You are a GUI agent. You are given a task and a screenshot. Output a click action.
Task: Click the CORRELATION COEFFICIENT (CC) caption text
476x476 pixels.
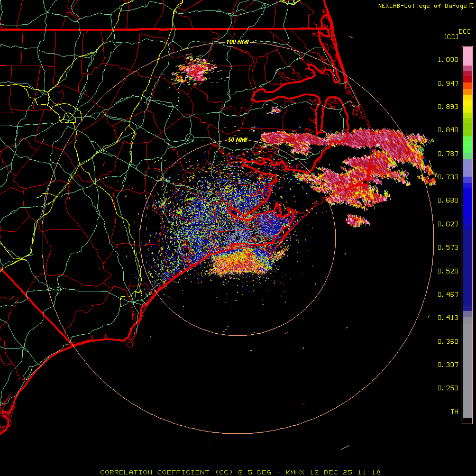(x=167, y=472)
